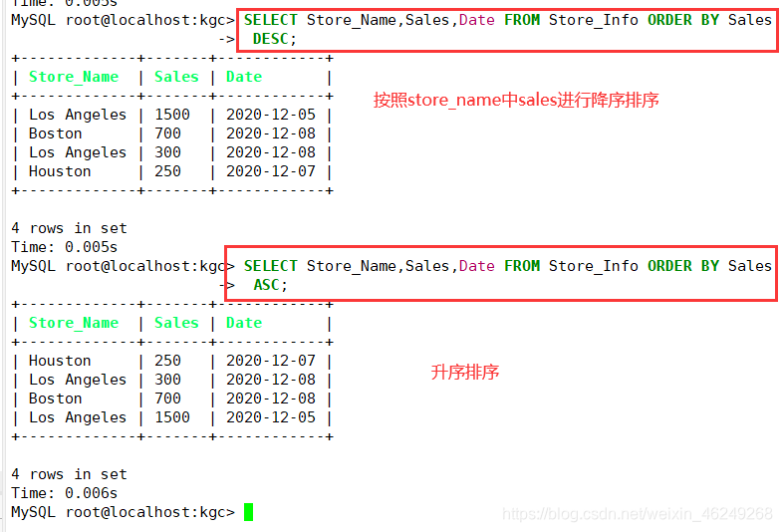Click '2020-12-05' in the second result table

click(x=271, y=417)
